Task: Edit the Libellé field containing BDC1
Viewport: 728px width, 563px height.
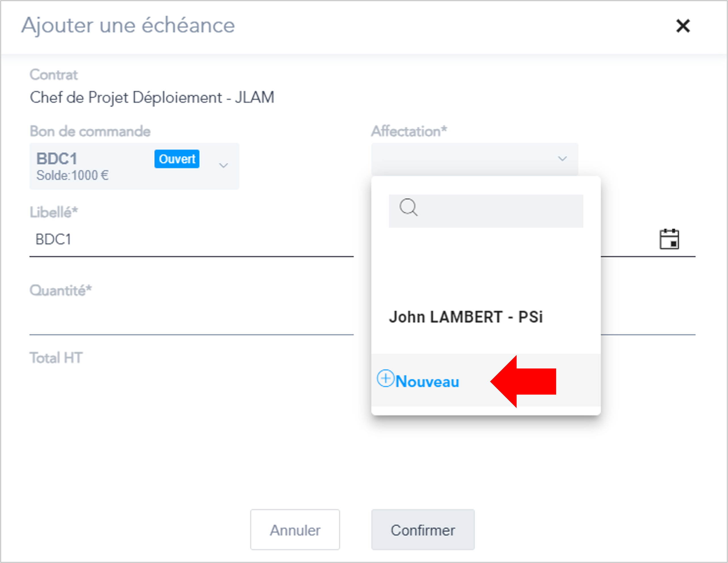Action: coord(191,239)
